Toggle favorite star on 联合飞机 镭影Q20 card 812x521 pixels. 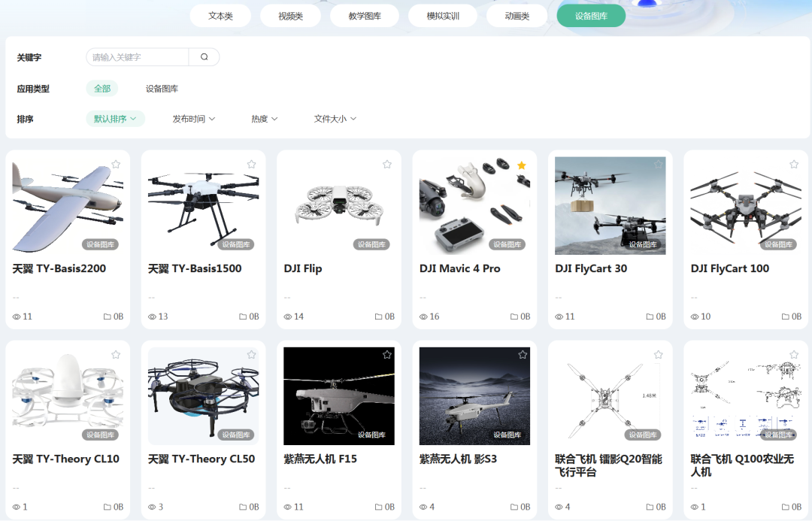658,355
